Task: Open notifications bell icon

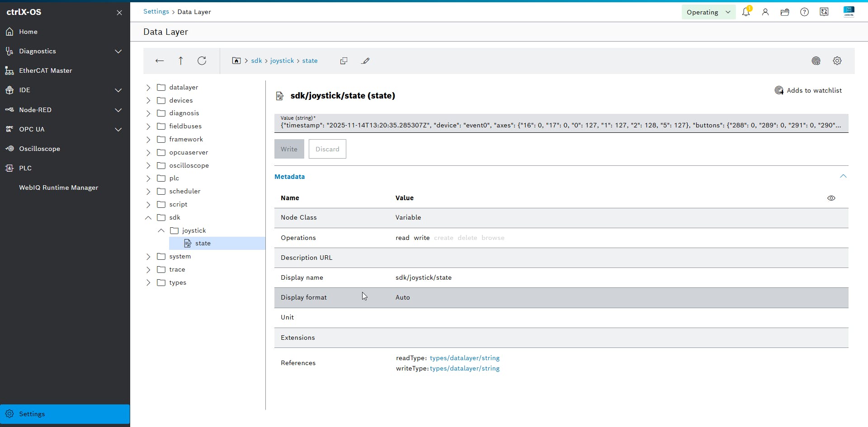Action: 746,12
